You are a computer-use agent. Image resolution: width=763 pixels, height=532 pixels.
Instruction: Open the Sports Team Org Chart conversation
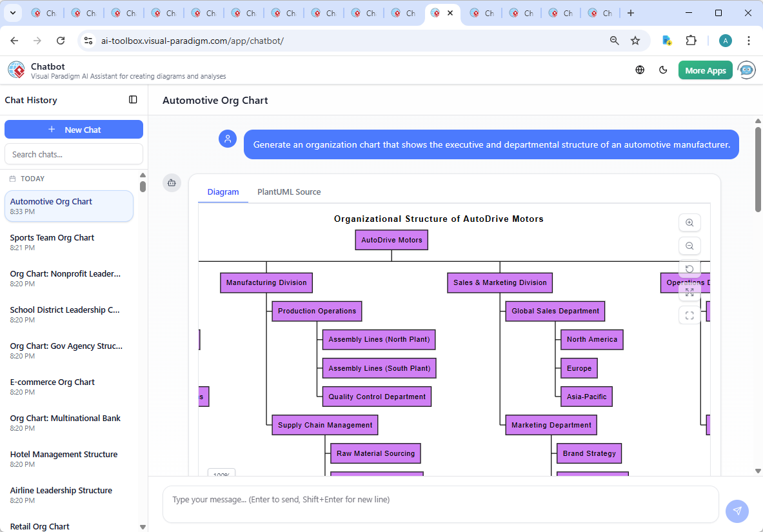52,237
